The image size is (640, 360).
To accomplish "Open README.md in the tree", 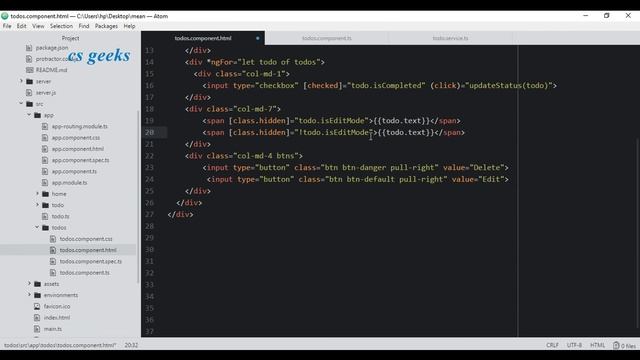I will click(x=51, y=70).
